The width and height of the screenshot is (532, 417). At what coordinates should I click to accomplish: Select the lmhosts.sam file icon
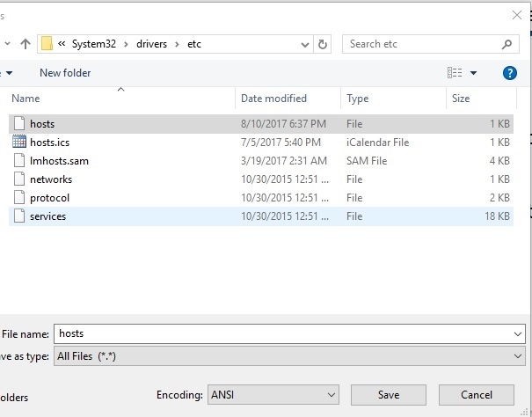(x=19, y=161)
